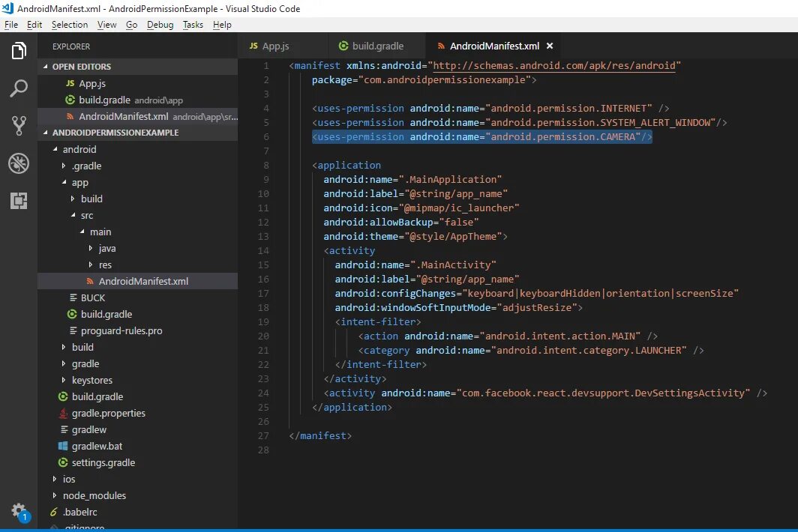
Task: Open the Explorer view in activity bar
Action: pyautogui.click(x=19, y=51)
